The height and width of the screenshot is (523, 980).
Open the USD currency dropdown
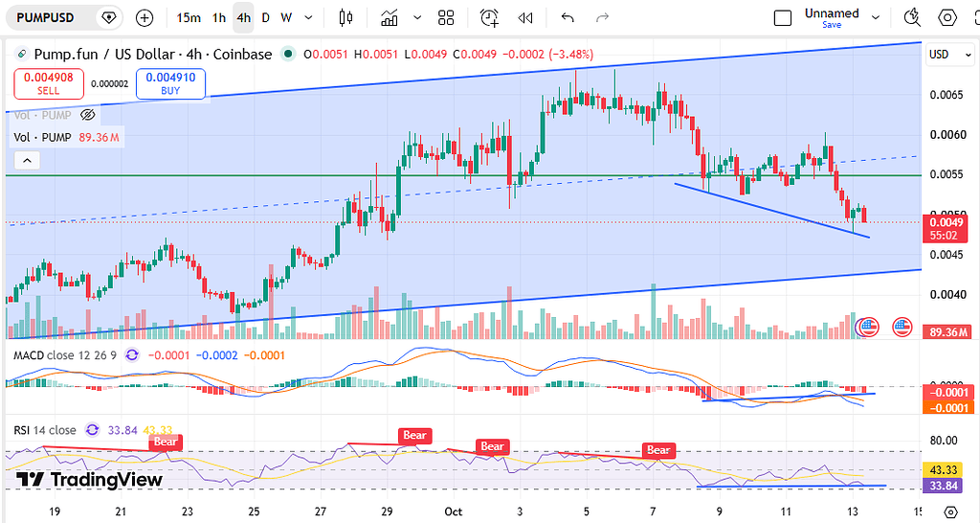tap(950, 55)
